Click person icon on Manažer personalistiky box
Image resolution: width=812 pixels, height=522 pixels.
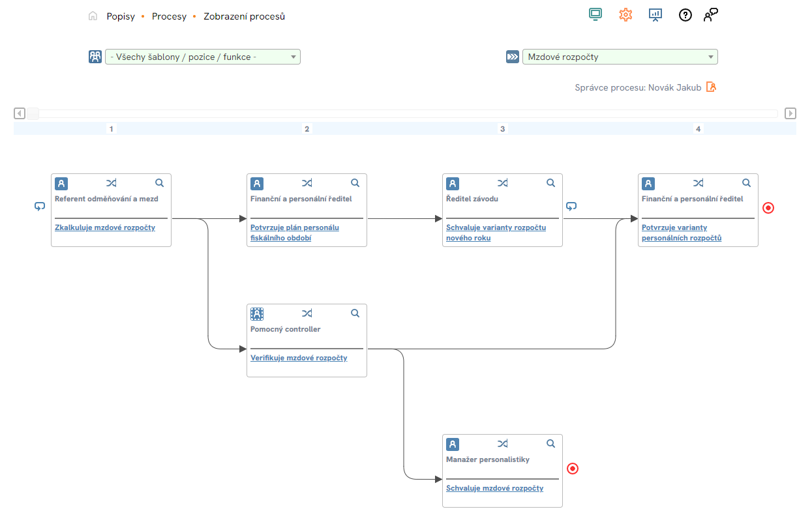[453, 444]
